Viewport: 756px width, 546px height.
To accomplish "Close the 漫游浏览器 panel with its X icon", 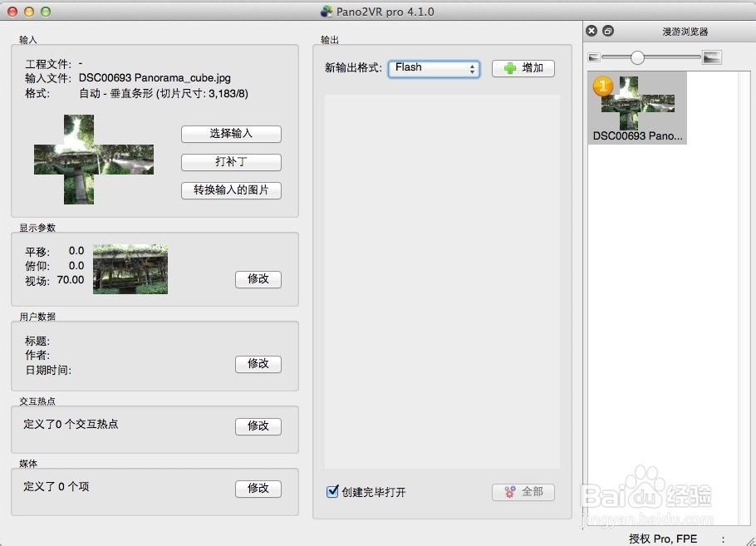I will [x=591, y=30].
